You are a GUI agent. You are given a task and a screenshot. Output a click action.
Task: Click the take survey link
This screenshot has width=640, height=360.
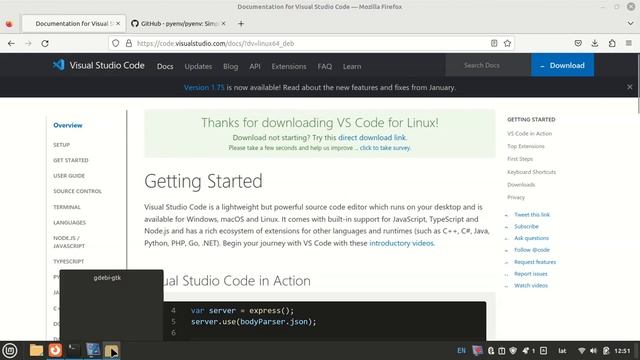click(385, 148)
